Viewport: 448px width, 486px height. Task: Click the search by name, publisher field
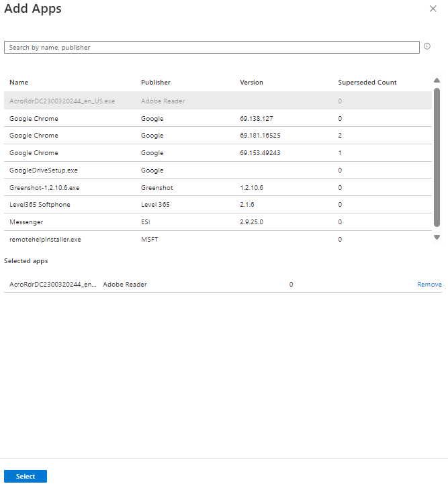point(212,48)
